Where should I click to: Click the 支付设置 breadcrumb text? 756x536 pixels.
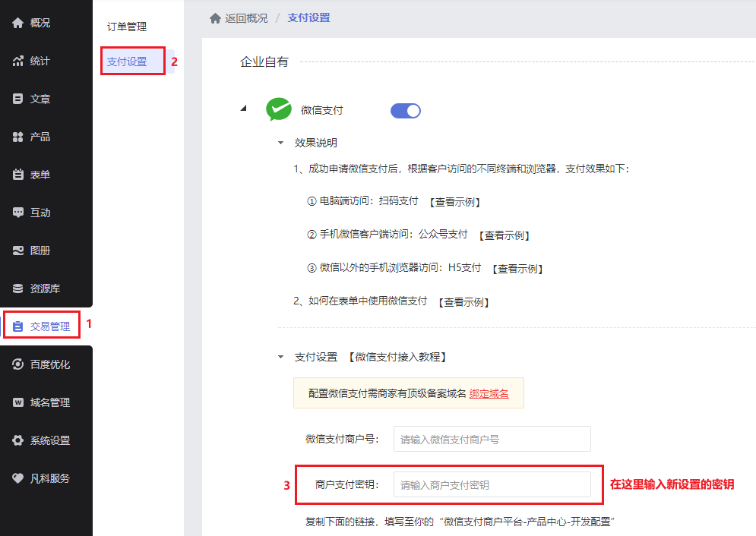click(308, 17)
